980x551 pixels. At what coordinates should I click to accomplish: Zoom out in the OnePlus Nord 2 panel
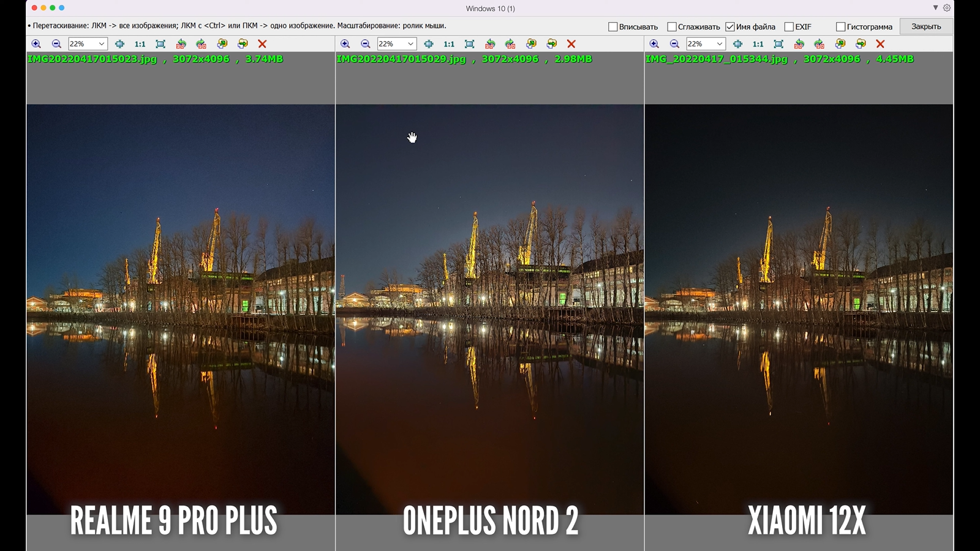[x=366, y=44]
